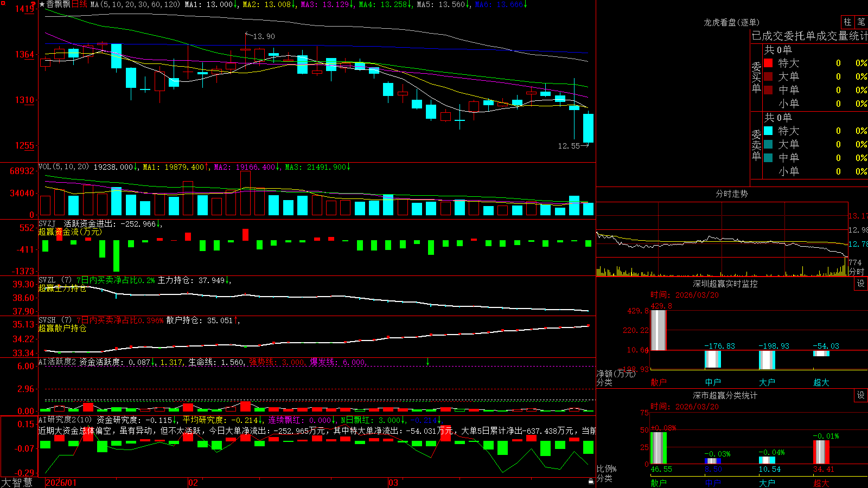
Task: Click the stock name 香飘飘
Action: click(58, 4)
